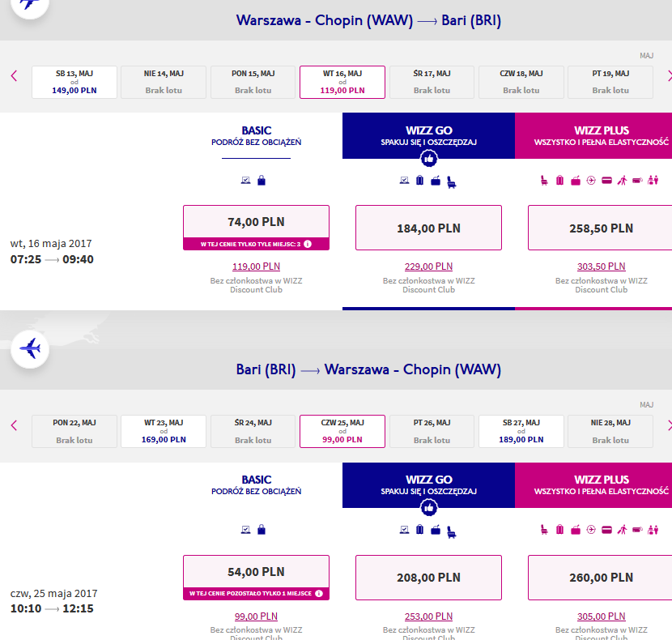Click round airplane icon above Bari to Warszawa route

pyautogui.click(x=30, y=348)
